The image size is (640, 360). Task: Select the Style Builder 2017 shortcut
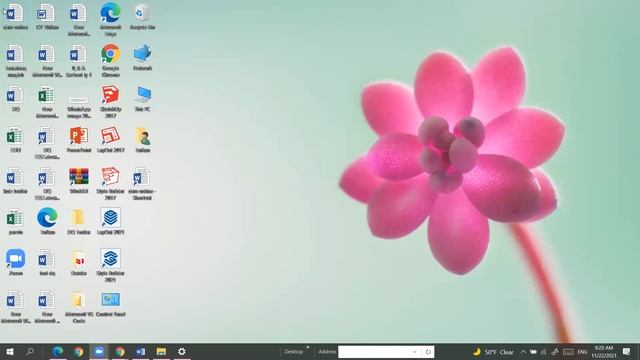click(x=111, y=184)
